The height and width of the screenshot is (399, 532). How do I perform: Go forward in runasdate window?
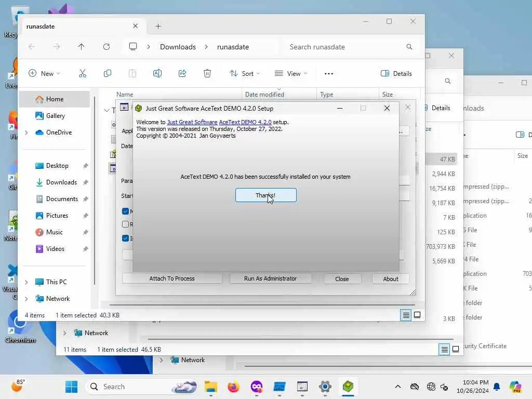[57, 47]
